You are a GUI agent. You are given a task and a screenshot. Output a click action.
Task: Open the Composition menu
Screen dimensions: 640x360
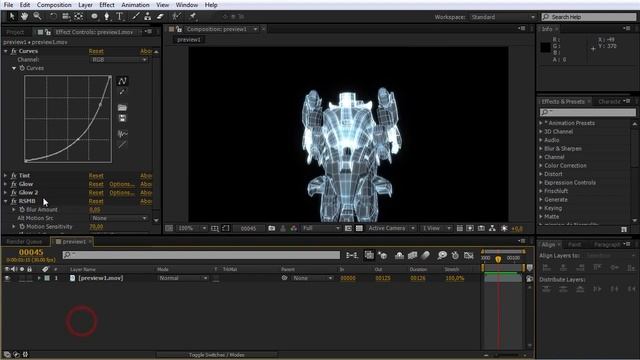(x=54, y=5)
